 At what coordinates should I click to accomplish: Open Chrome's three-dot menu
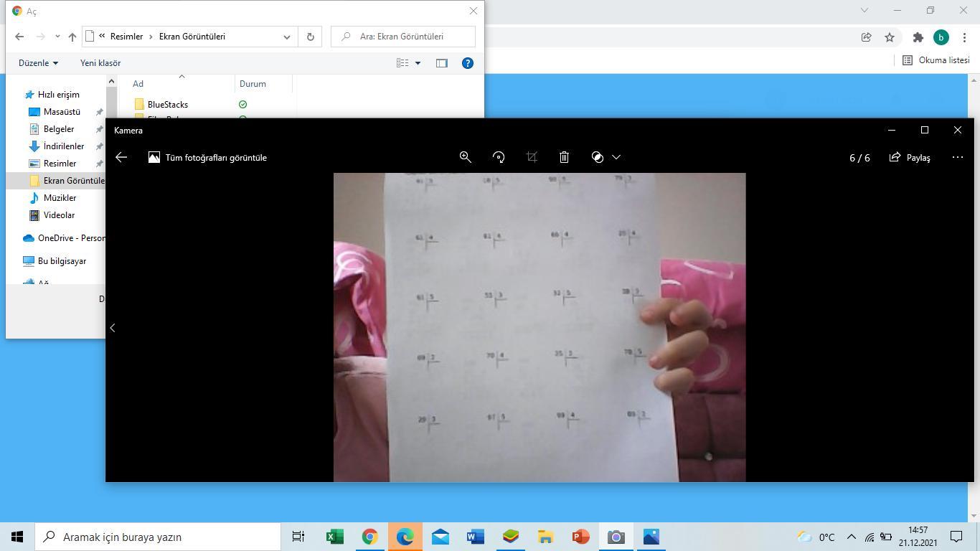point(964,37)
